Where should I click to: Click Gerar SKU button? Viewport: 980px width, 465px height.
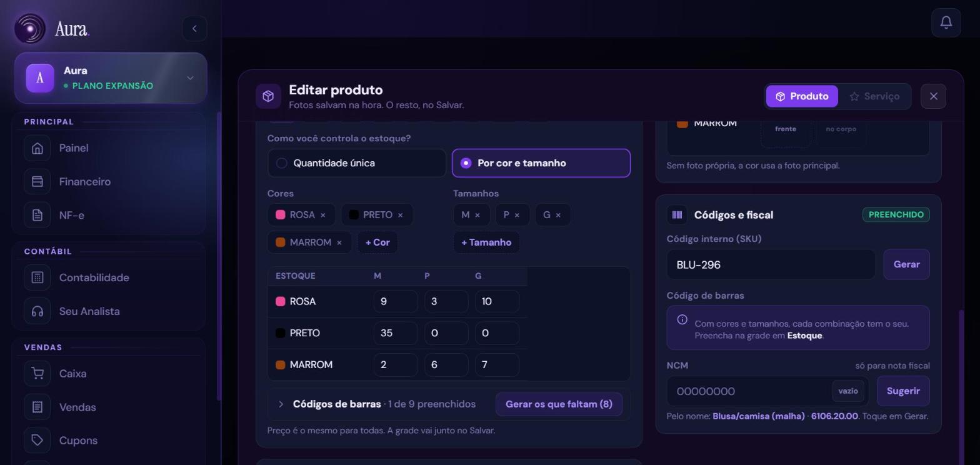[x=906, y=264]
